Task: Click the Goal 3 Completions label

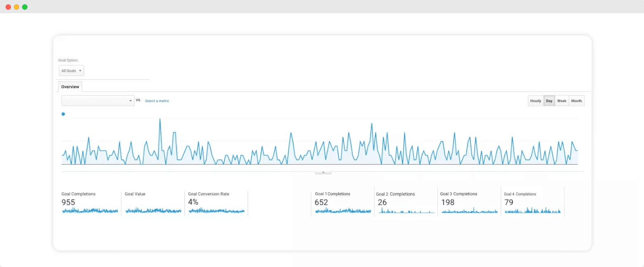Action: pos(459,194)
